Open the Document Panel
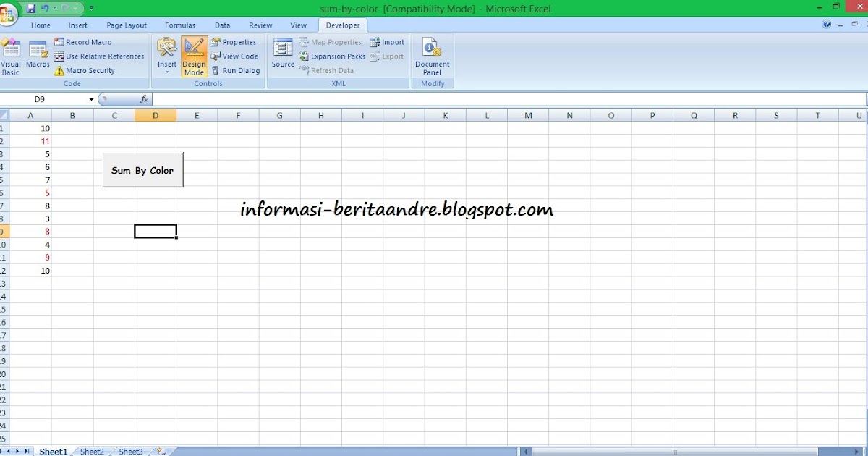Image resolution: width=868 pixels, height=456 pixels. pyautogui.click(x=433, y=57)
